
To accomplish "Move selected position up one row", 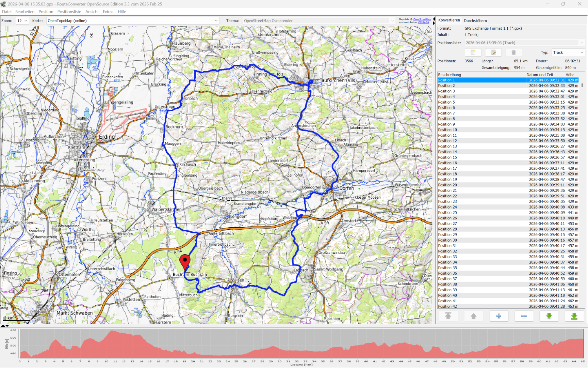I will coord(473,316).
